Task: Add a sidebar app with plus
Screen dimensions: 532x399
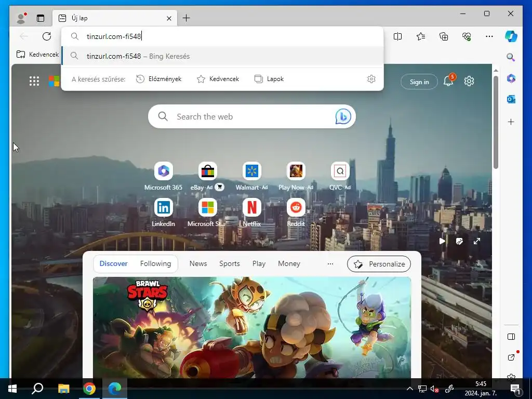Action: click(x=511, y=122)
